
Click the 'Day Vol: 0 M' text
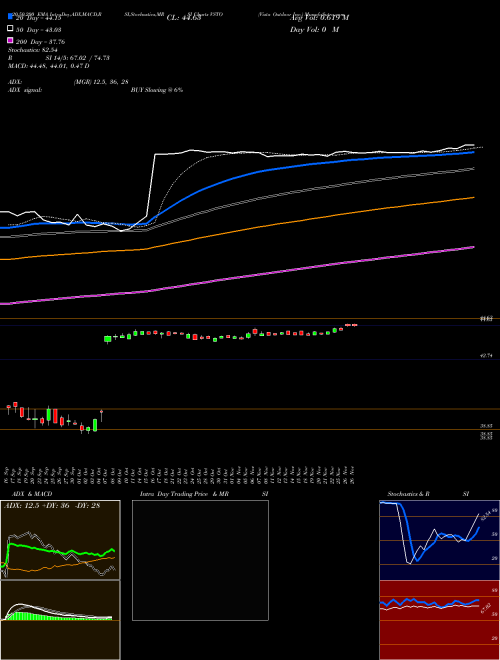click(x=314, y=29)
